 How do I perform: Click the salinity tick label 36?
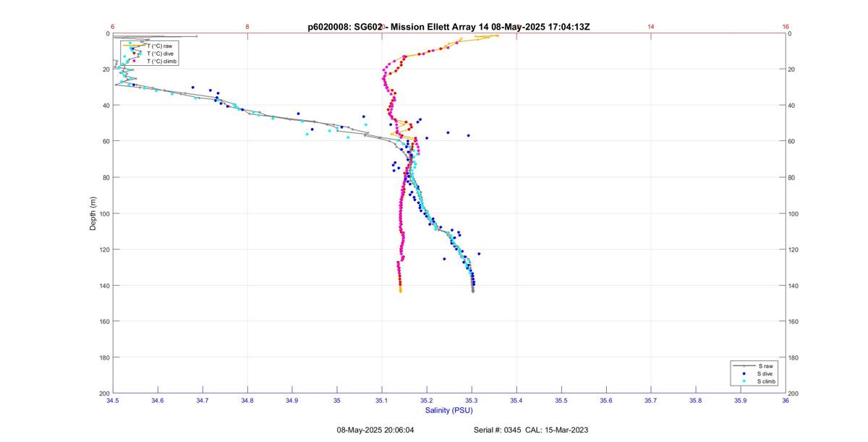point(786,400)
